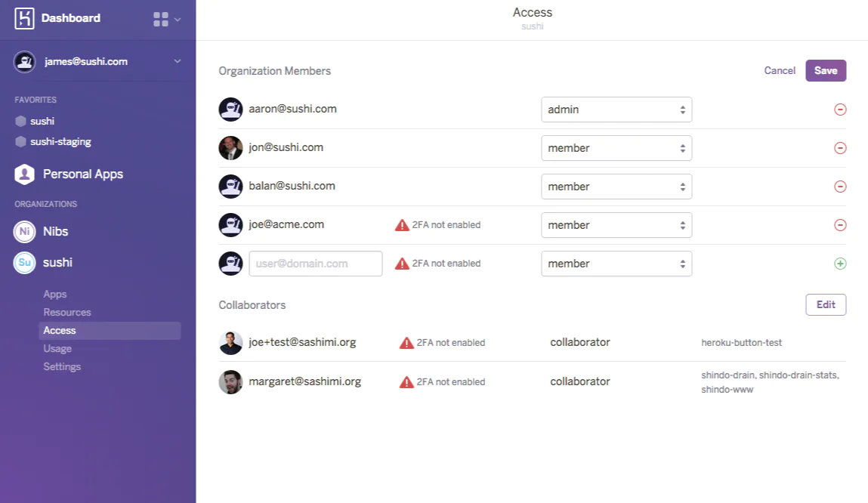Remove jon@sushi.com from organization
The image size is (868, 503).
[x=840, y=148]
